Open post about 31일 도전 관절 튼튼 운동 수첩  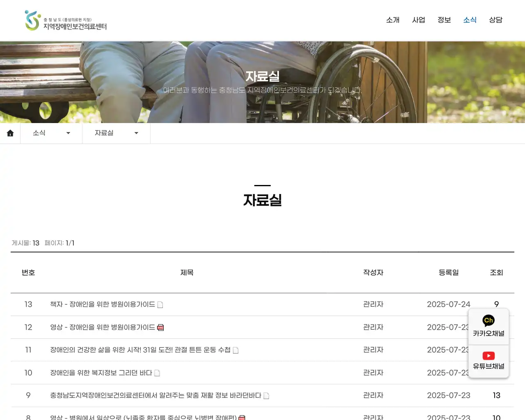140,350
